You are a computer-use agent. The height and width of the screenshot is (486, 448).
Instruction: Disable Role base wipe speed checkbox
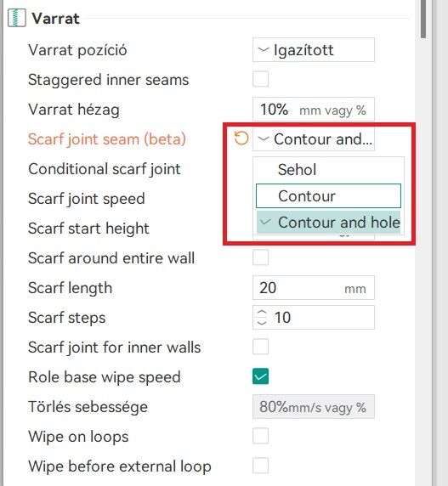coord(260,376)
